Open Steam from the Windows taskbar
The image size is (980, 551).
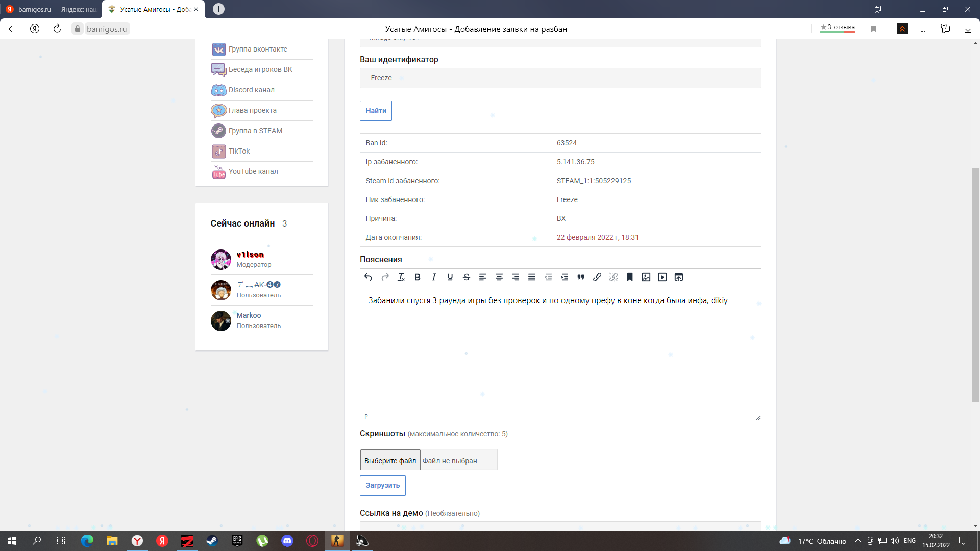point(212,541)
